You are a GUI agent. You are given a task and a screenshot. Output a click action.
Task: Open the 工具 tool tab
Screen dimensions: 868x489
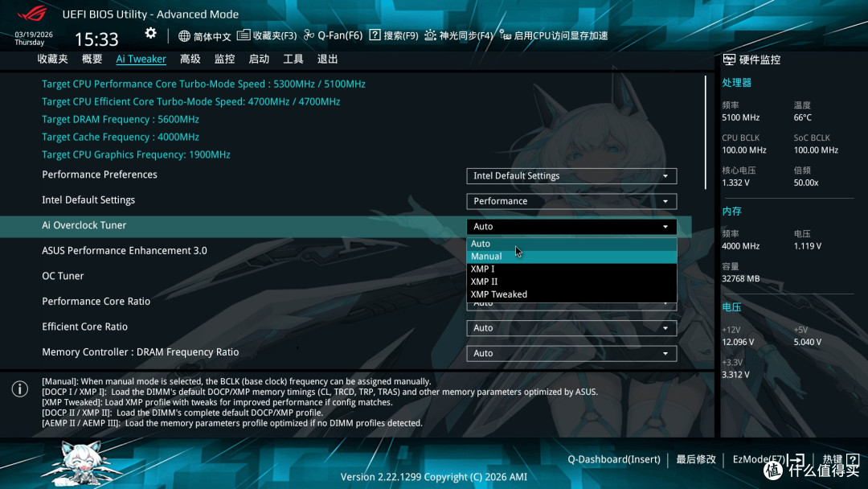point(293,60)
